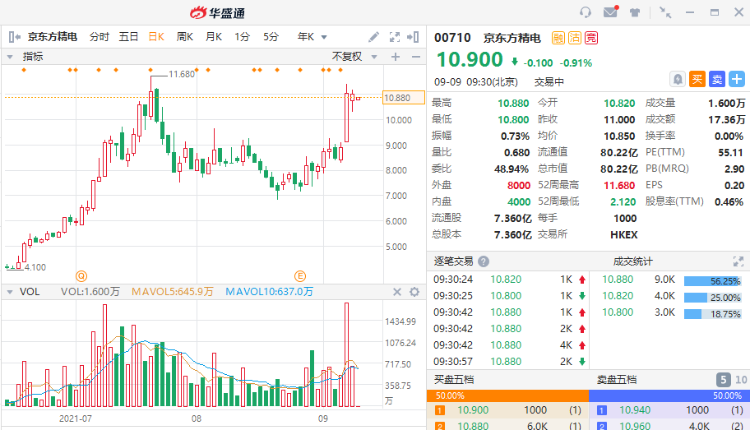Select the pencil drawing tool
750x430 pixels.
[x=374, y=37]
